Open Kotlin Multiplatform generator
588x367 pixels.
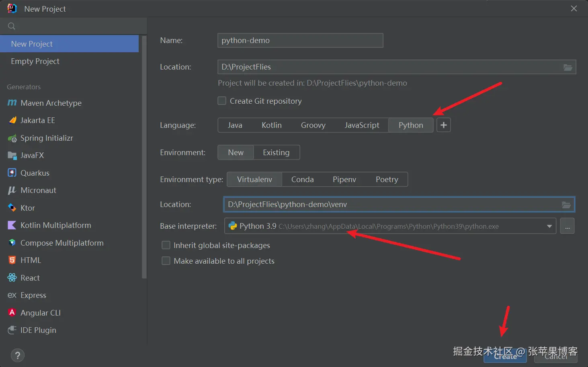pyautogui.click(x=69, y=225)
